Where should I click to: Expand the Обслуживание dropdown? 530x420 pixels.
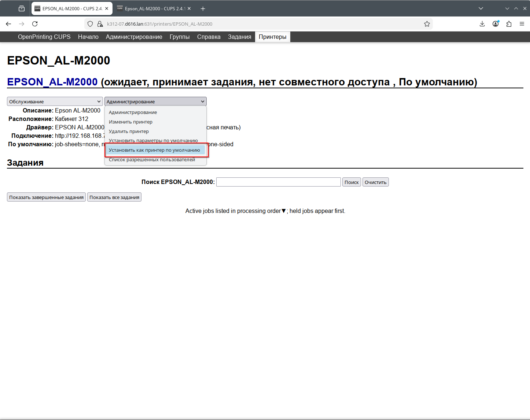pos(55,102)
